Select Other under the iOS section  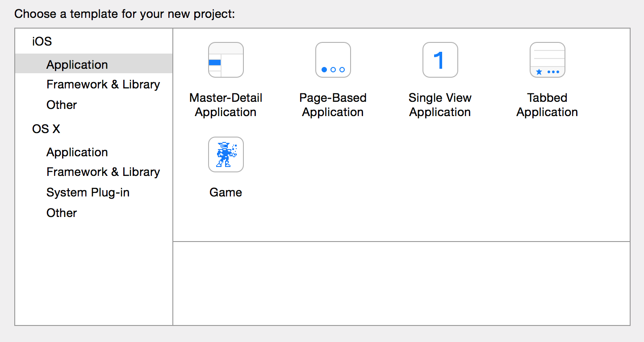62,105
